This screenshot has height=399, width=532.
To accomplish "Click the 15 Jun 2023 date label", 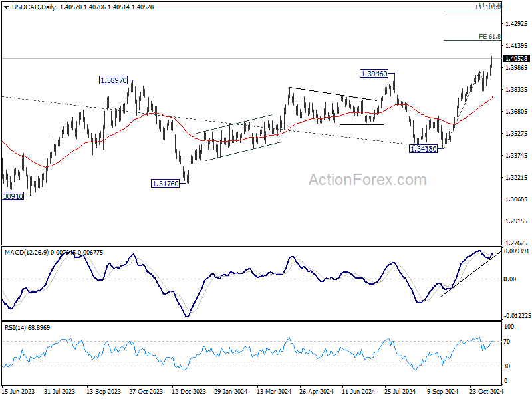I will pos(19,391).
